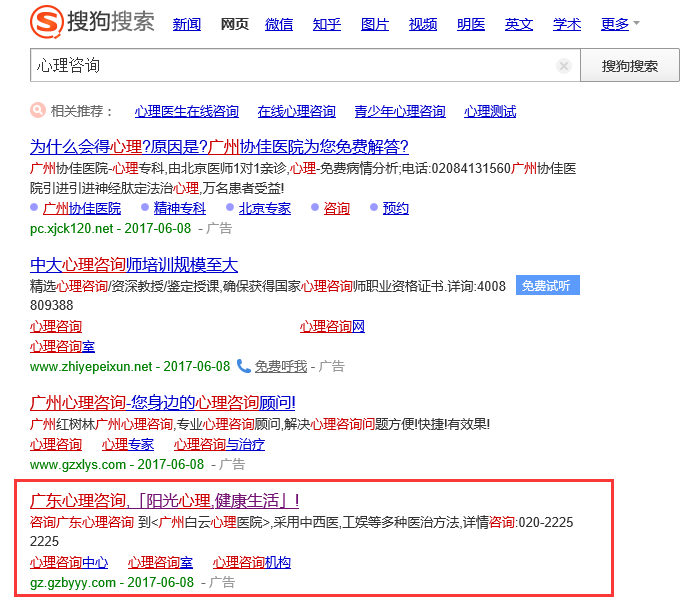Click the 广州协佳医院 sublink
Image resolution: width=697 pixels, height=599 pixels.
pos(82,208)
